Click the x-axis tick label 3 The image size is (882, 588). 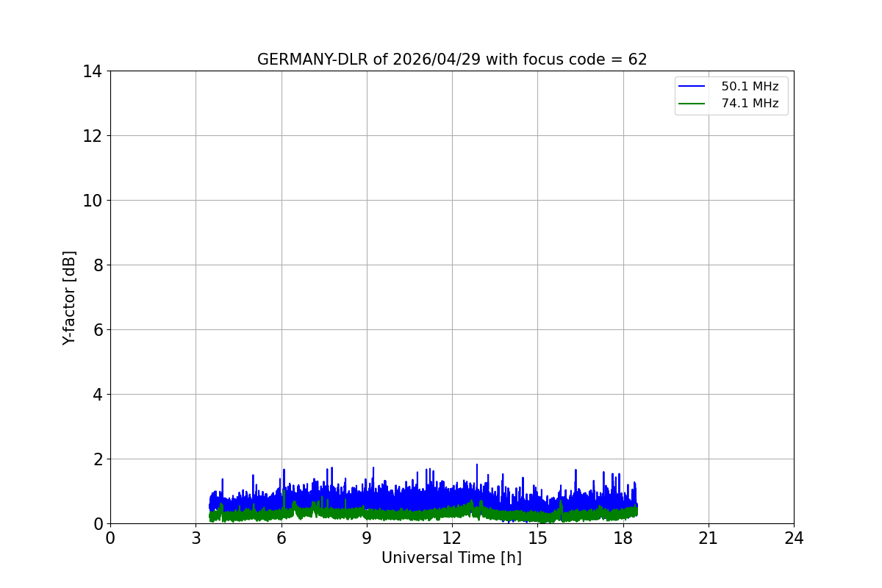coord(196,538)
